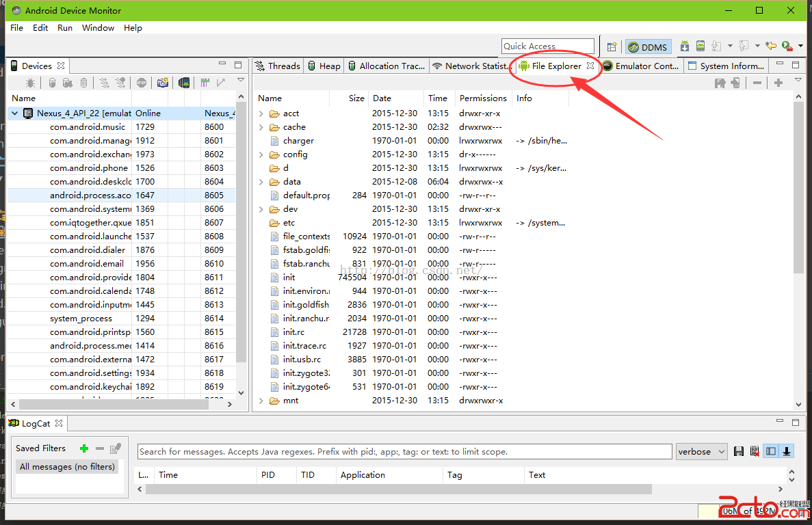Close the File Explorer tab
Viewport: 812px width, 525px height.
[590, 66]
